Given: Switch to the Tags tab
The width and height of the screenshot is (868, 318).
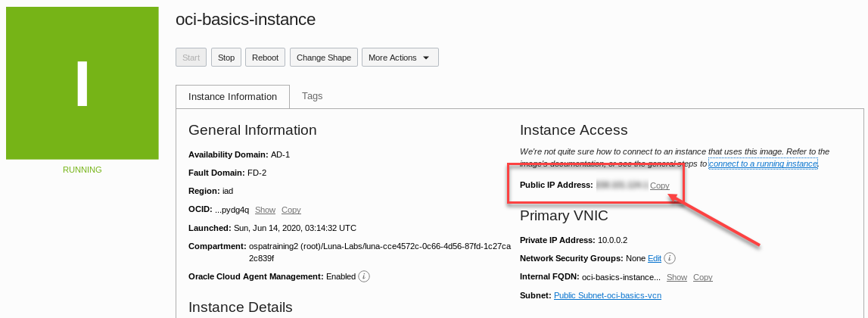Looking at the screenshot, I should (x=313, y=96).
